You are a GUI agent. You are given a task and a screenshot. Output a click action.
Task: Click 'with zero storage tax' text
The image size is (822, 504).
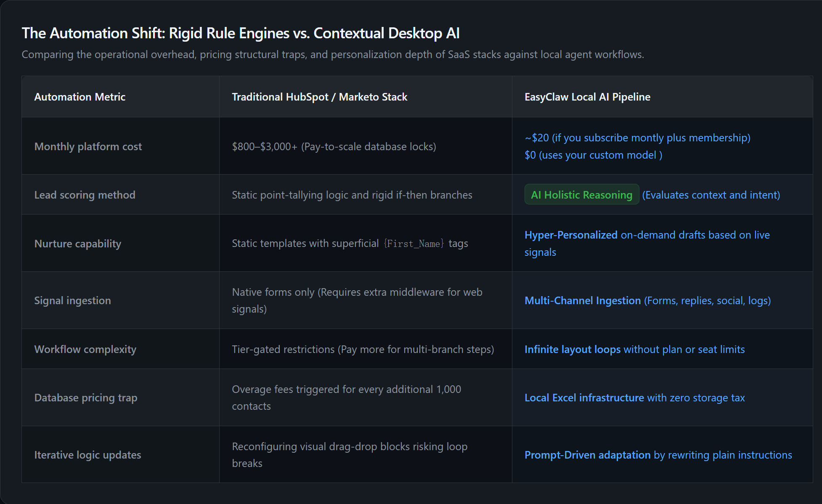tap(696, 398)
